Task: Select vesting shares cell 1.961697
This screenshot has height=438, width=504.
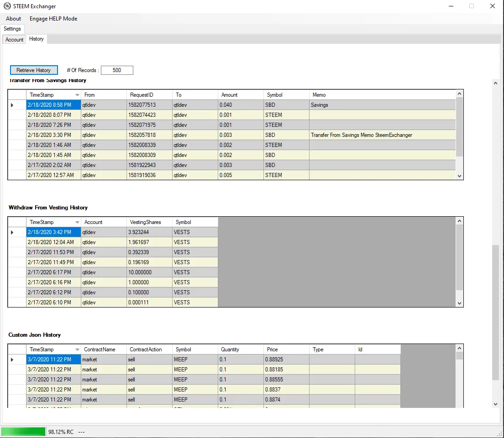Action: tap(149, 242)
